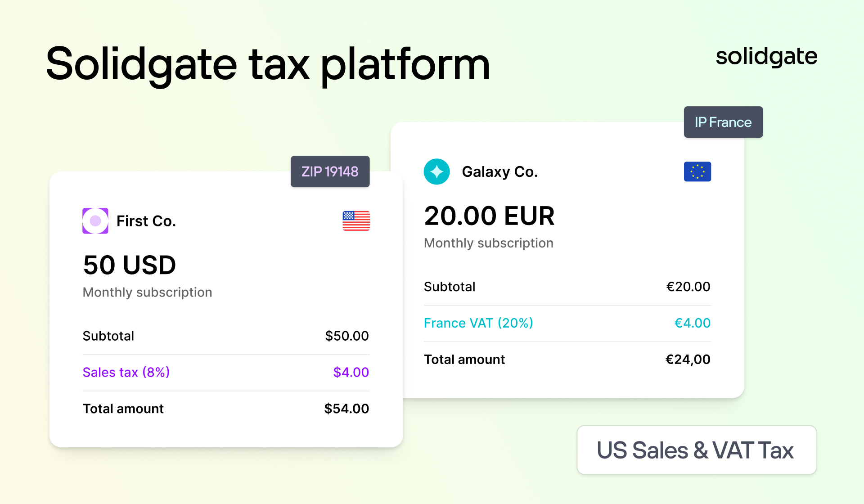Click the US Sales & VAT Tax label
Screen dimensions: 864x504
[697, 450]
